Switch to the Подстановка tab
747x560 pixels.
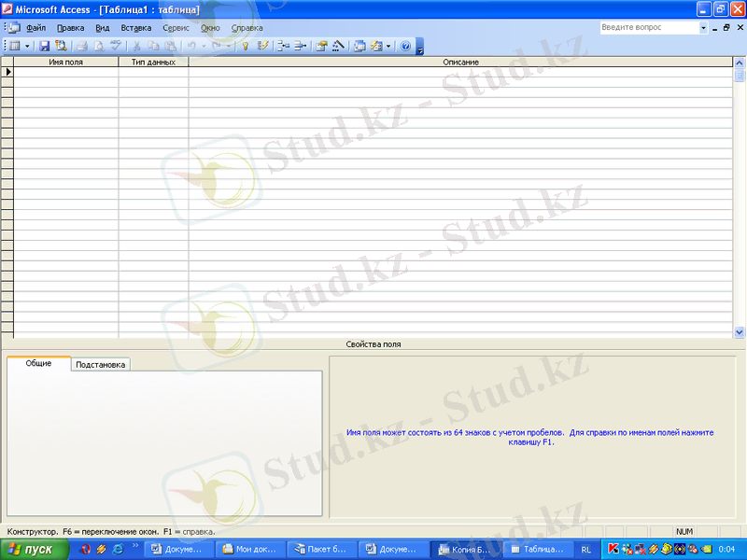tap(101, 365)
